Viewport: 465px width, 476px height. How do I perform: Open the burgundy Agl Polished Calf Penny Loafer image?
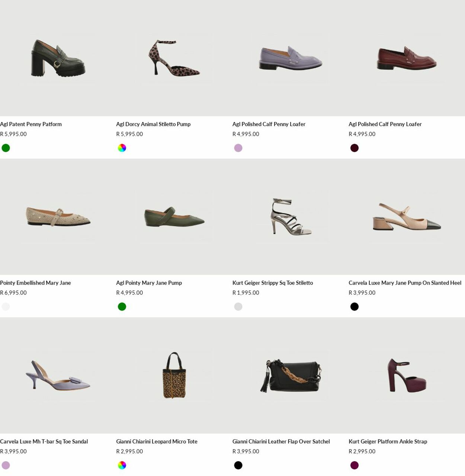407,58
